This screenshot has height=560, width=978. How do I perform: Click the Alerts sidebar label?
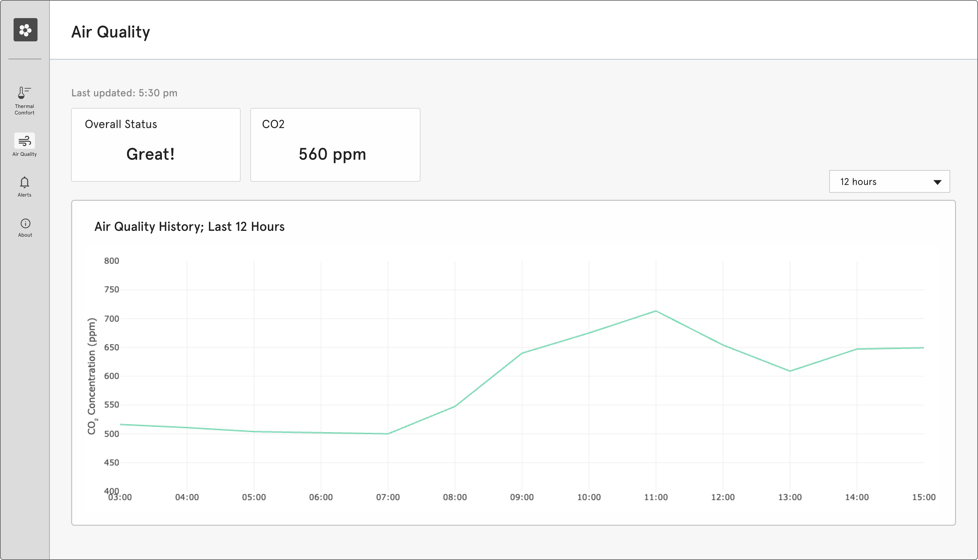click(x=25, y=195)
